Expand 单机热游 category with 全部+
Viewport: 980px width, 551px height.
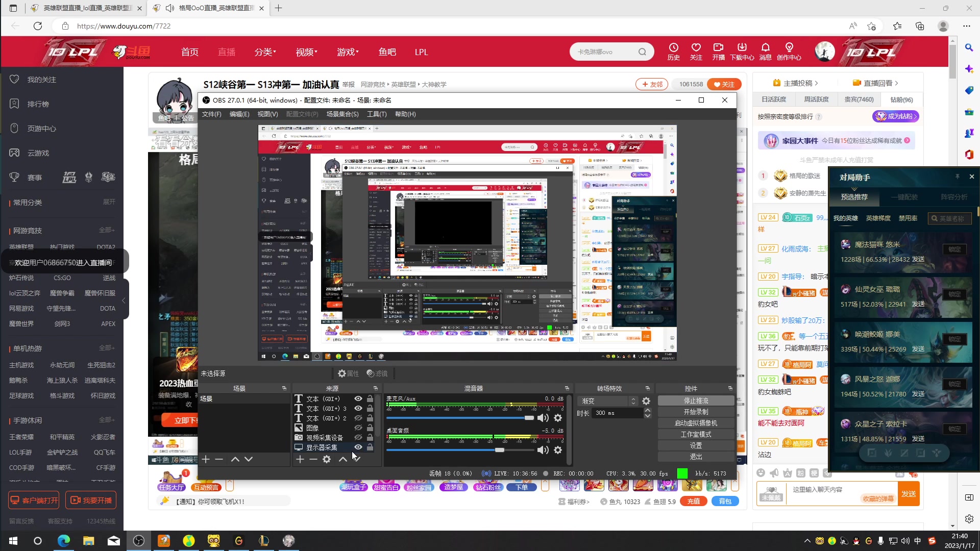click(107, 348)
